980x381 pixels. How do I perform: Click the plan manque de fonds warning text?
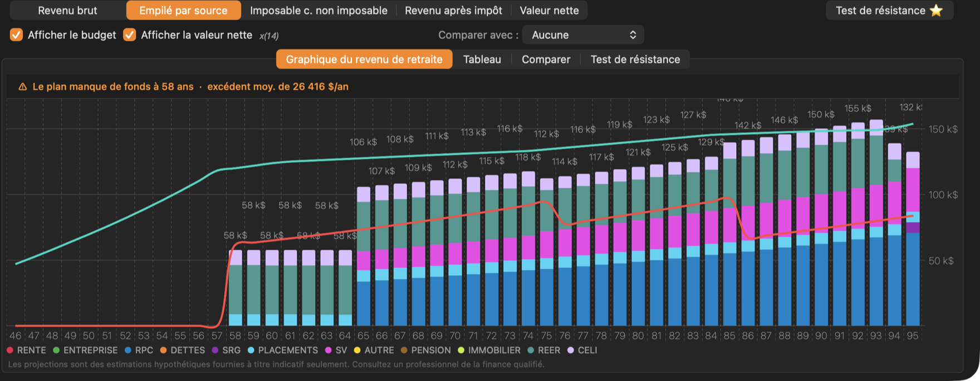[113, 87]
